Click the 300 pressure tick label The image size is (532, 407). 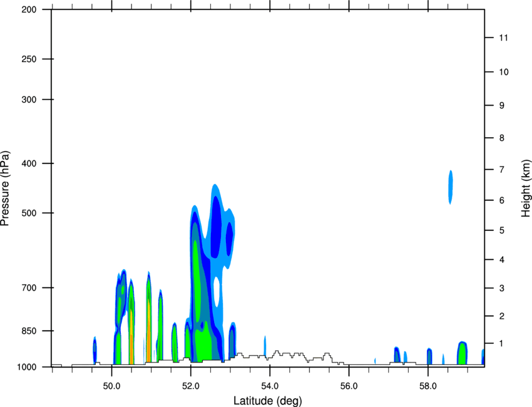(29, 100)
